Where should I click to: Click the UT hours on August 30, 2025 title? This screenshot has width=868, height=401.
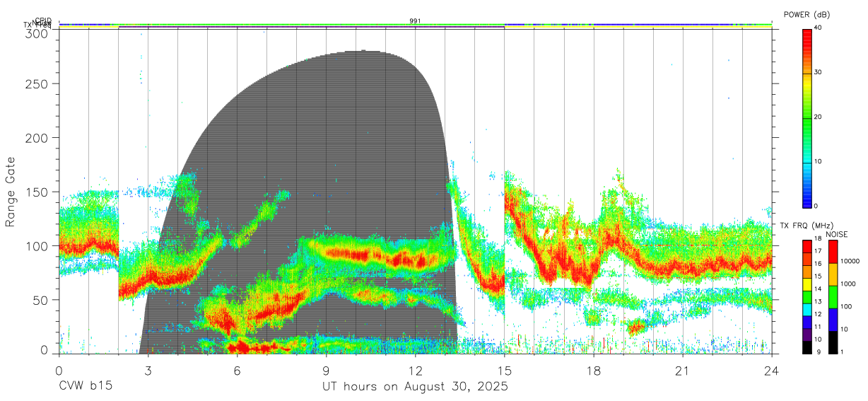pos(415,387)
